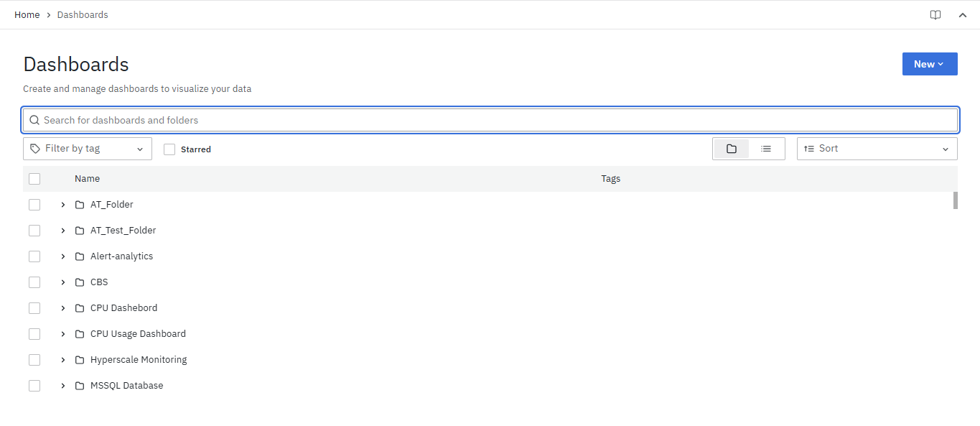Screen dimensions: 980x426
Task: Check the select-all checkbox in the header
Action: click(x=34, y=179)
